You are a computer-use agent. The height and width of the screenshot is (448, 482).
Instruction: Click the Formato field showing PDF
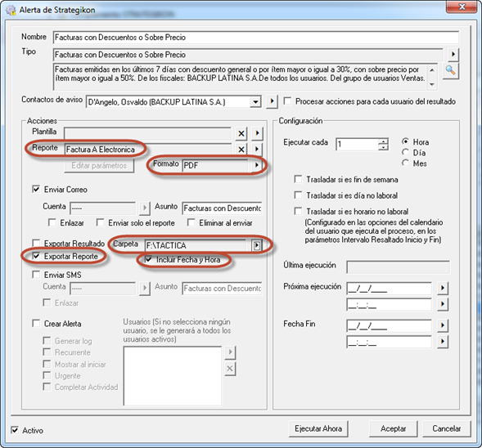click(215, 165)
